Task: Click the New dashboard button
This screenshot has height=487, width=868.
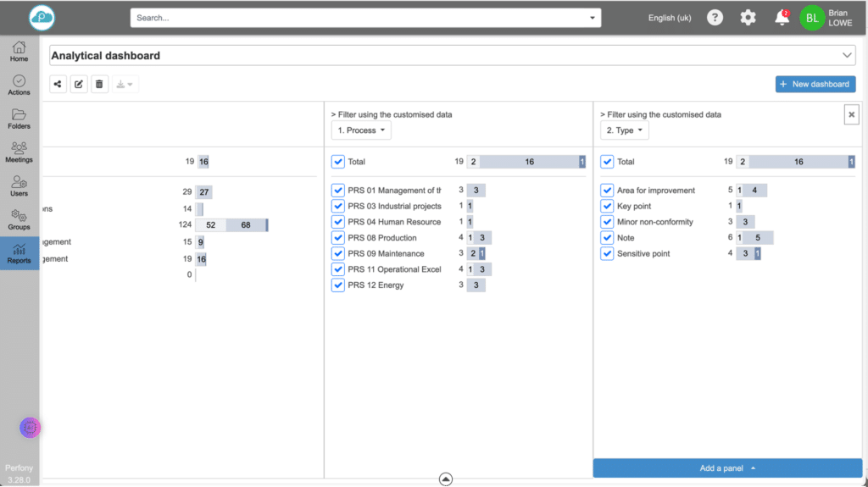Action: pos(815,84)
